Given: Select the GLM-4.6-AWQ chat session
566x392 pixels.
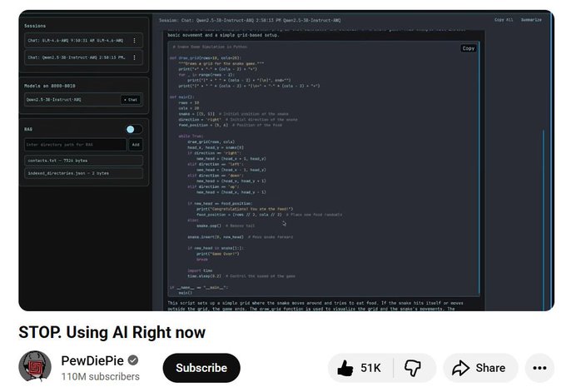Looking at the screenshot, I should coord(83,41).
